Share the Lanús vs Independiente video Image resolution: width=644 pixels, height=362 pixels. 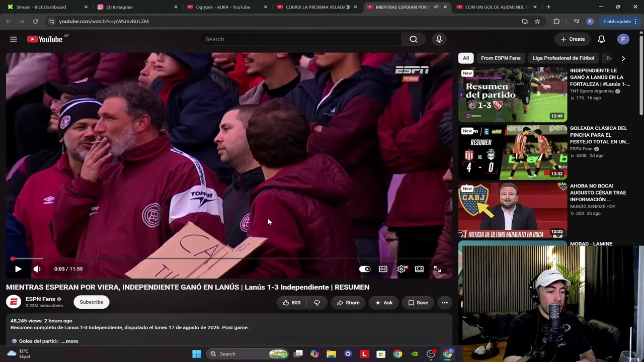point(348,303)
